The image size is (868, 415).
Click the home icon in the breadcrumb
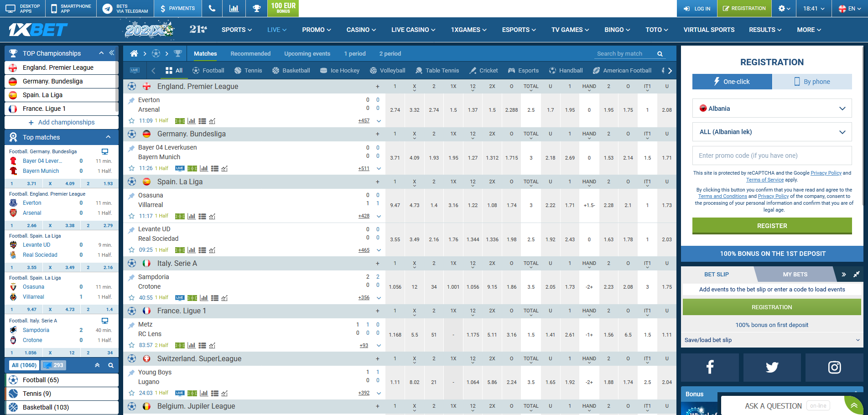(134, 54)
